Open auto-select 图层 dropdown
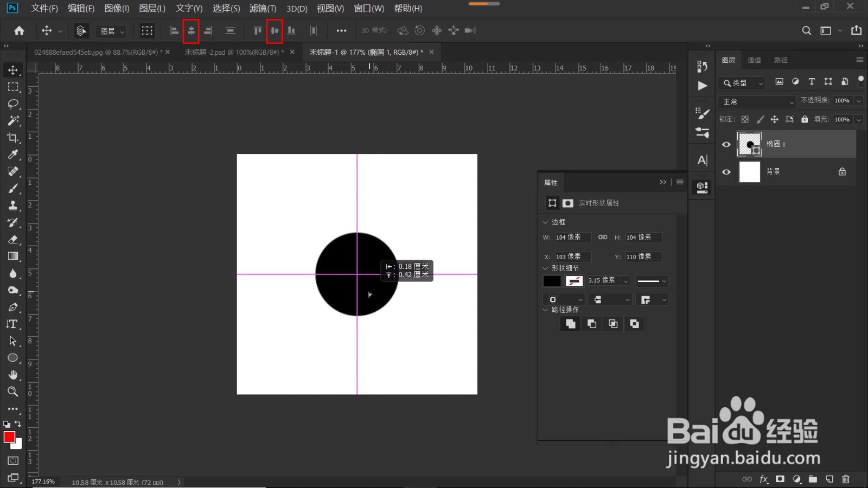Viewport: 868px width, 488px height. (x=111, y=31)
